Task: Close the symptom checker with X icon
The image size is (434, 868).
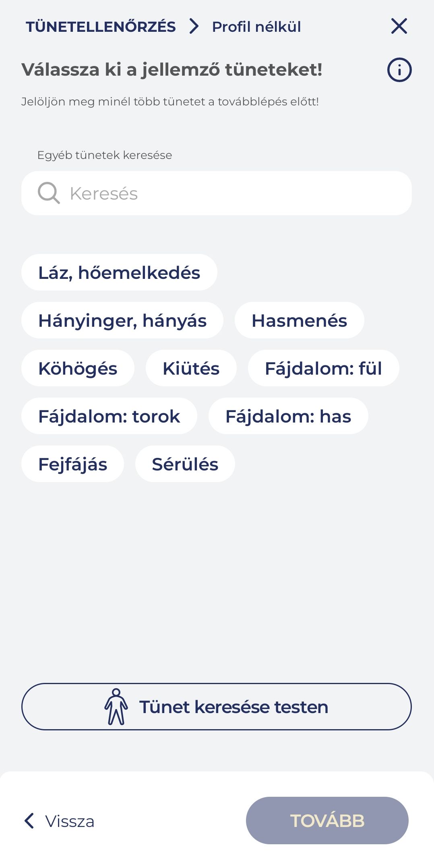Action: click(x=399, y=27)
